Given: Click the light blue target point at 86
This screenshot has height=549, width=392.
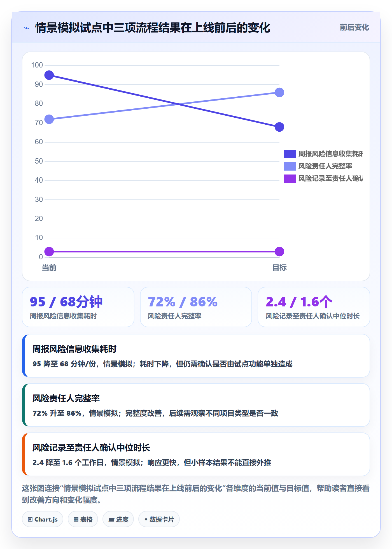Looking at the screenshot, I should click(x=279, y=92).
